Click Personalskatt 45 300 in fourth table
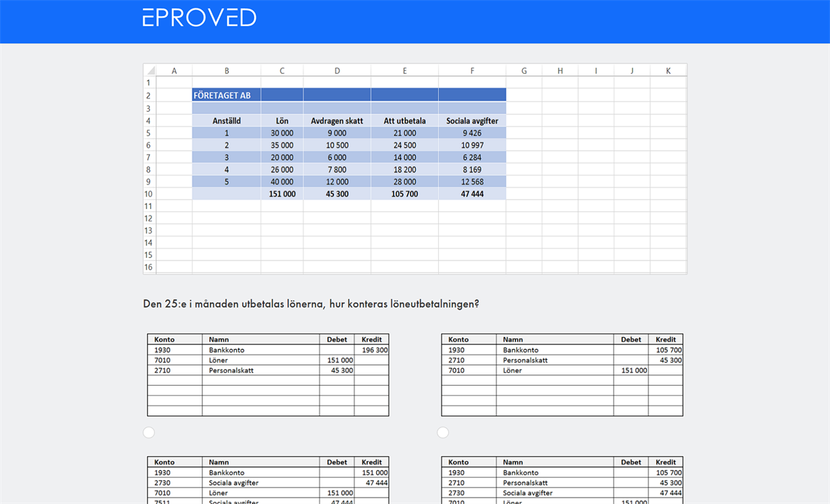This screenshot has width=830, height=504. (x=665, y=483)
